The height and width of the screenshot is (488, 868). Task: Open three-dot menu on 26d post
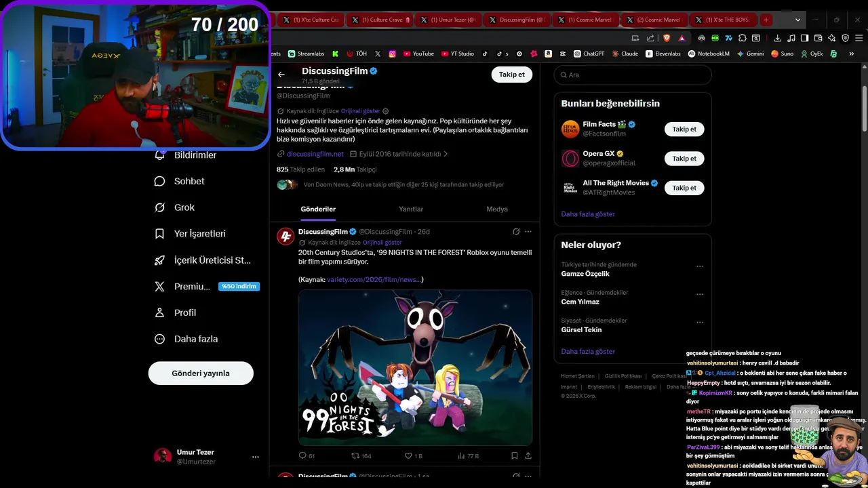pyautogui.click(x=528, y=232)
